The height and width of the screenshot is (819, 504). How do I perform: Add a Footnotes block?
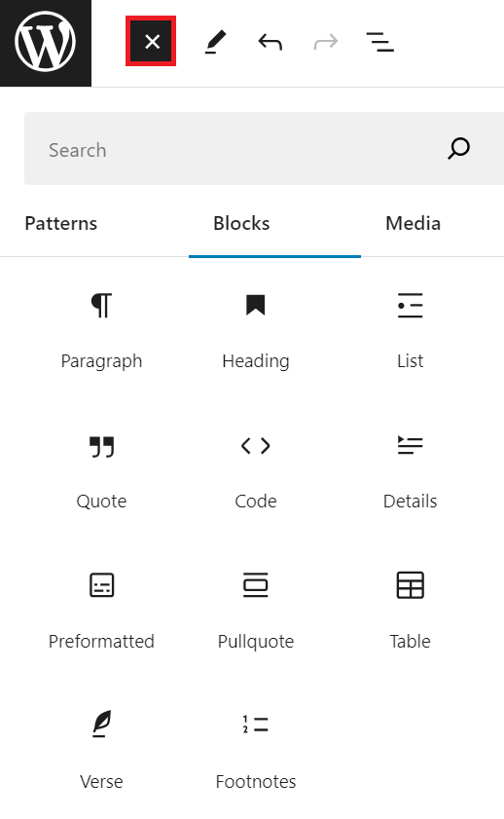(x=256, y=752)
